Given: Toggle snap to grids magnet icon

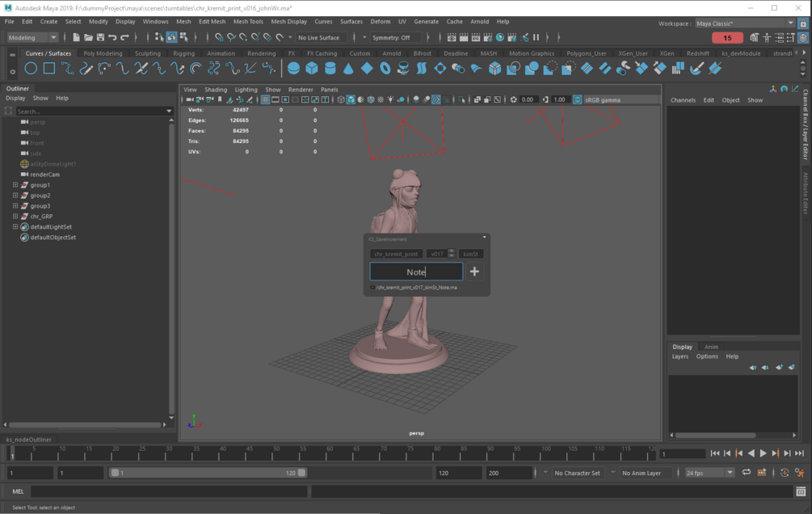Looking at the screenshot, I should pos(219,37).
